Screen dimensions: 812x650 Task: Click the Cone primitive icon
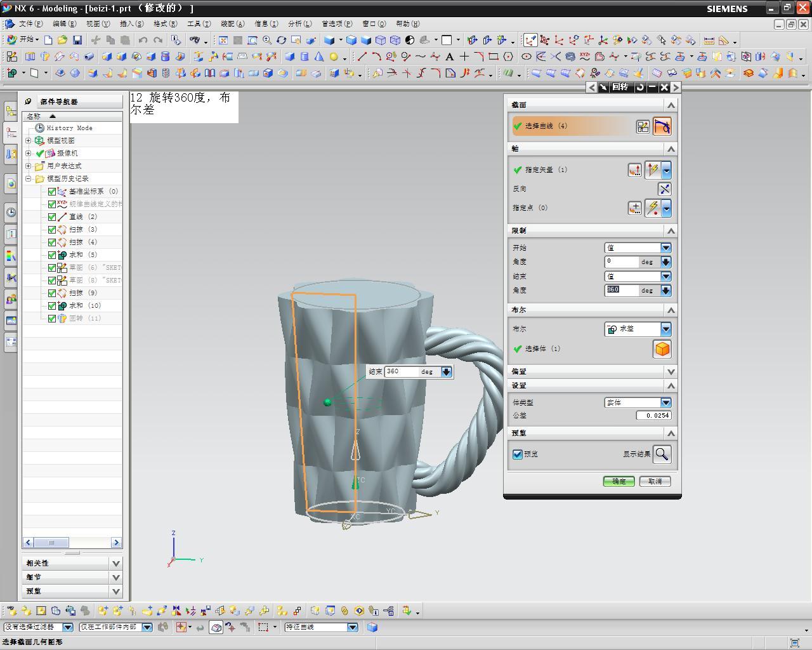click(319, 56)
